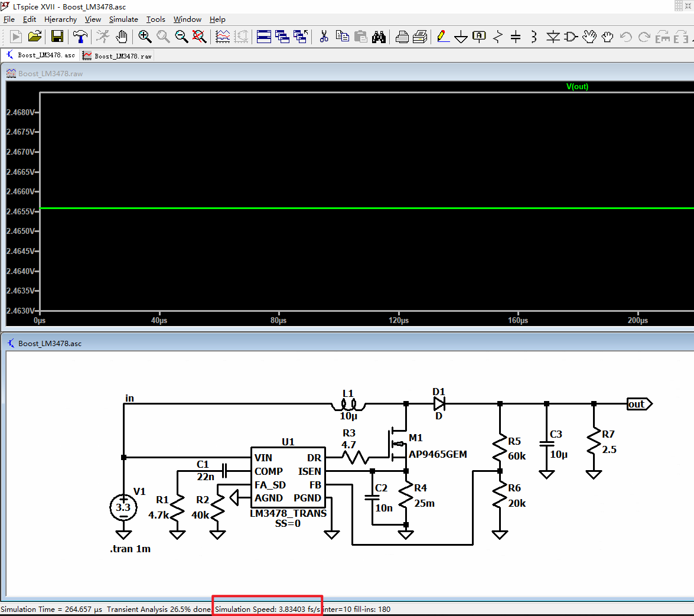This screenshot has width=694, height=616.
Task: Open the Simulate menu
Action: tap(123, 19)
